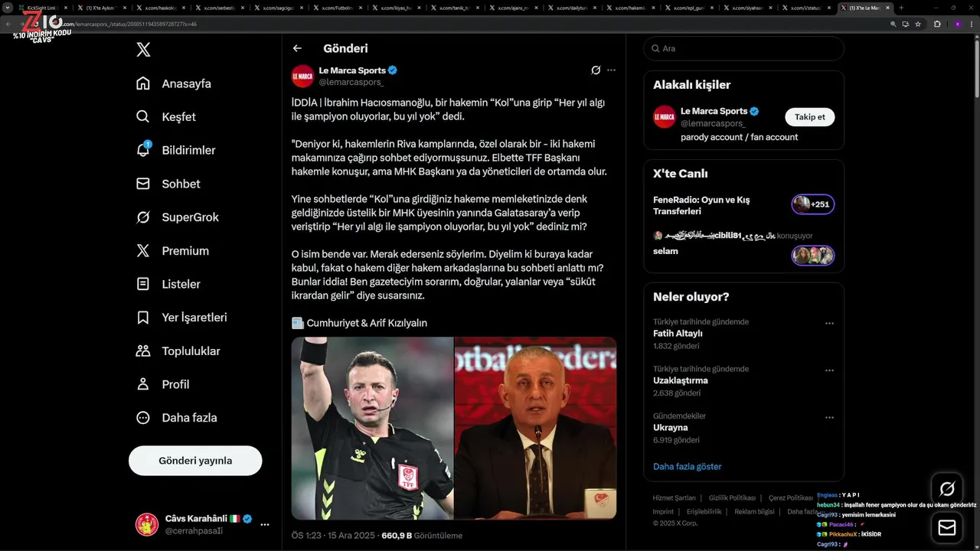Open the Topluluklar communities icon
Image resolution: width=980 pixels, height=551 pixels.
click(x=143, y=350)
